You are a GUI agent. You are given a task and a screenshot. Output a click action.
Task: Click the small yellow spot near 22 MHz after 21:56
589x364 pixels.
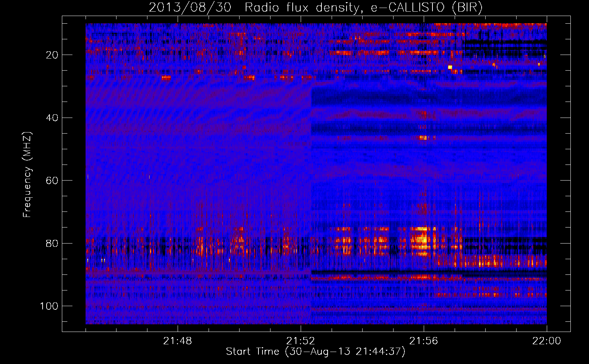coord(450,67)
